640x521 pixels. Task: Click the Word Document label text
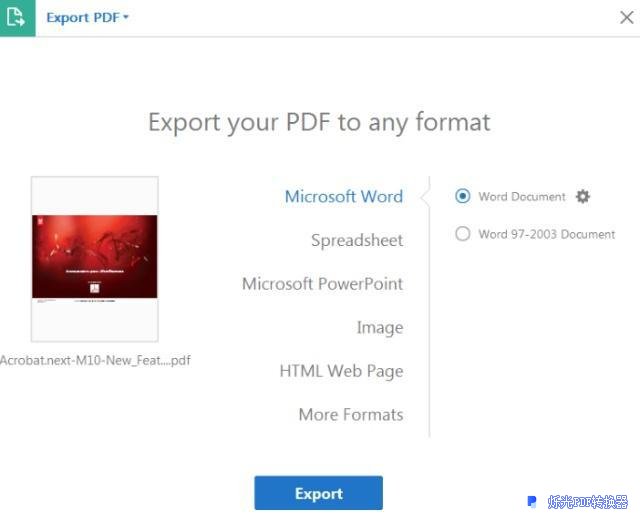[522, 196]
